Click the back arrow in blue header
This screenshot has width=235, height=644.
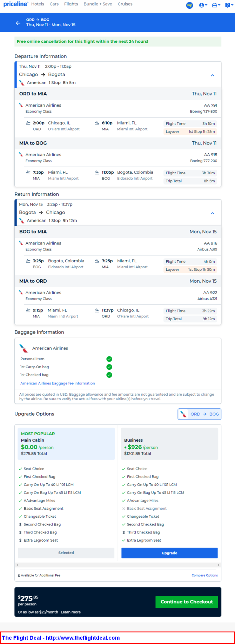tap(18, 23)
